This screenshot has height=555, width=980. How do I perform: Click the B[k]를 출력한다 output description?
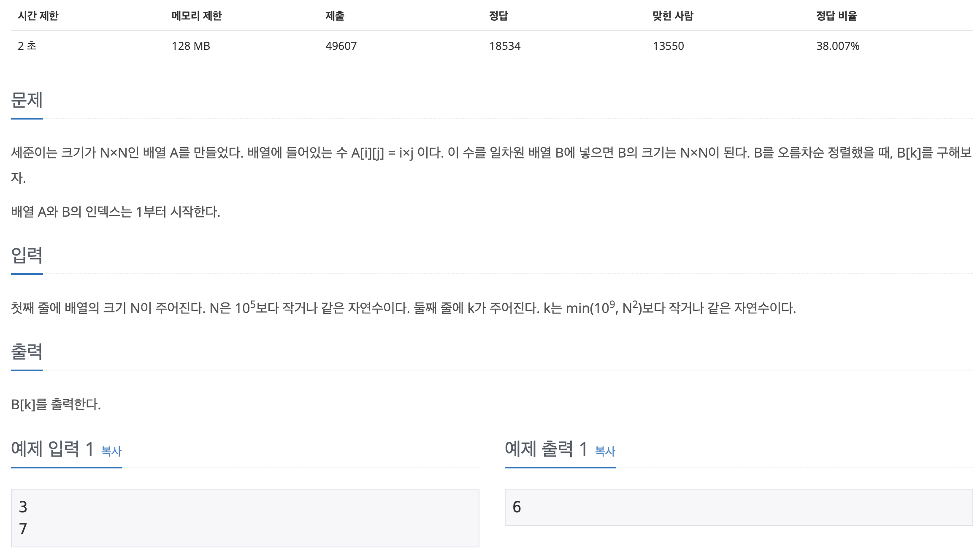coord(56,405)
